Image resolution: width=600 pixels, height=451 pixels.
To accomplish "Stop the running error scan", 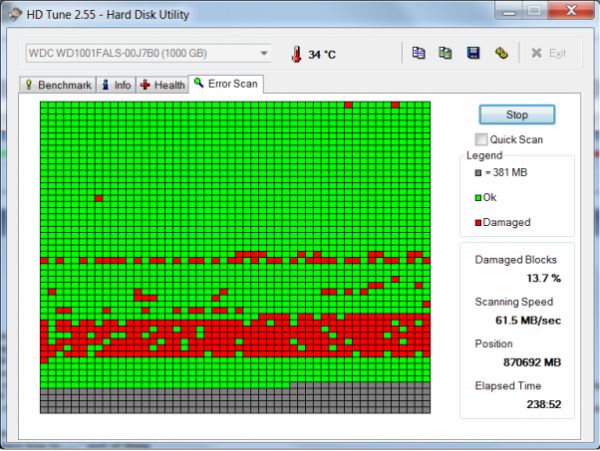I will 517,114.
